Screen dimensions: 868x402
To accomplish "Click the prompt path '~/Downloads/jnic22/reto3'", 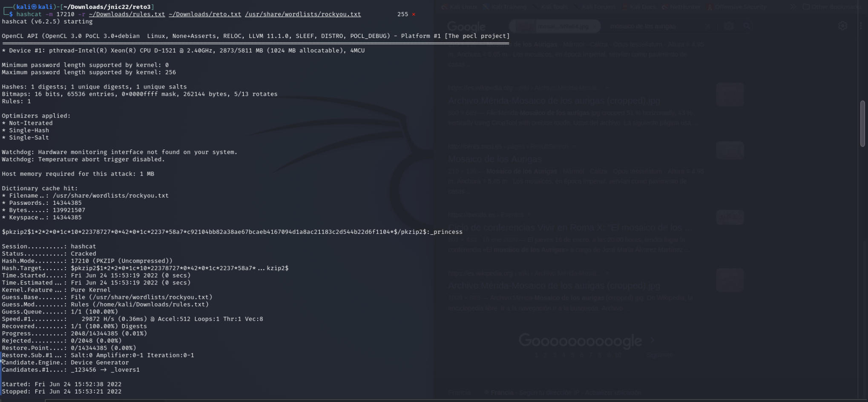I will pos(106,7).
